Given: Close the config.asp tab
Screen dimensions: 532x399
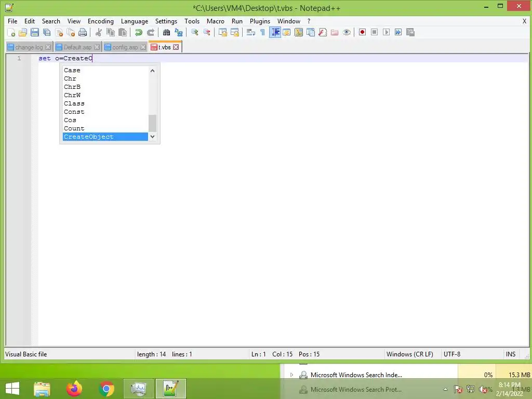Looking at the screenshot, I should [x=143, y=47].
